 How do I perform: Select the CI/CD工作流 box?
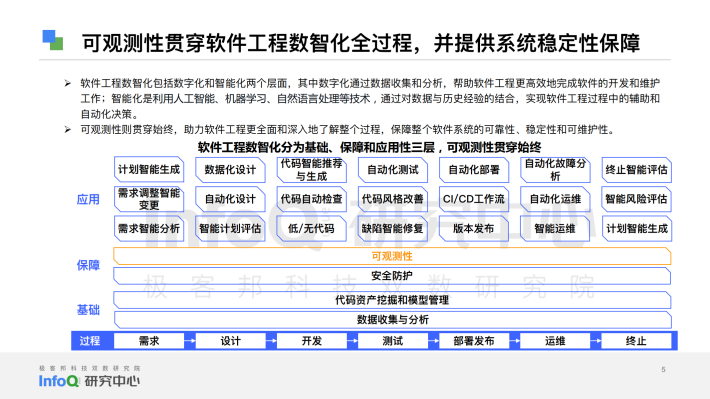[474, 199]
